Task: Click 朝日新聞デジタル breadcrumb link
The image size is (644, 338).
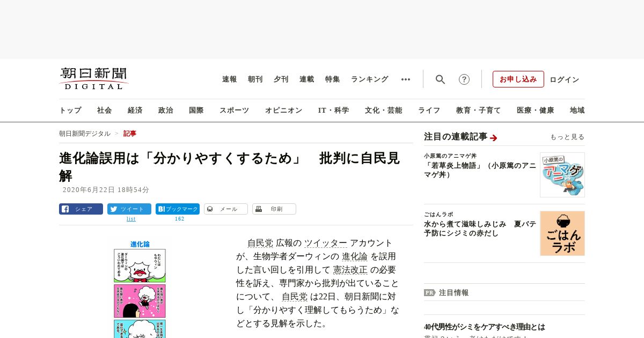Action: (x=85, y=134)
